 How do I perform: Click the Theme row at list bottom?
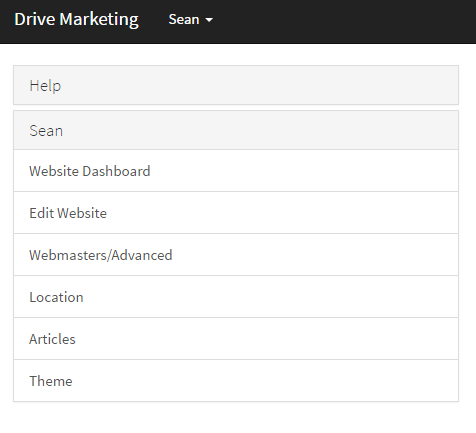pyautogui.click(x=236, y=381)
